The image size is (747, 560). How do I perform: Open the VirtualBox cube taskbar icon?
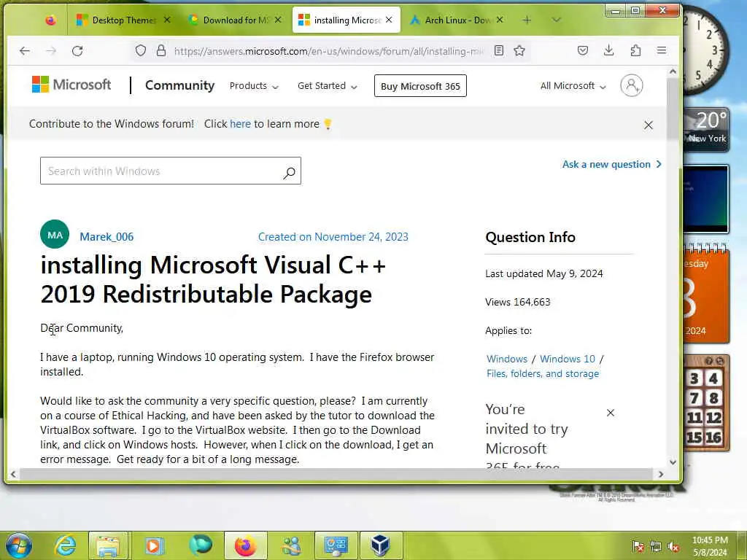pos(380,545)
